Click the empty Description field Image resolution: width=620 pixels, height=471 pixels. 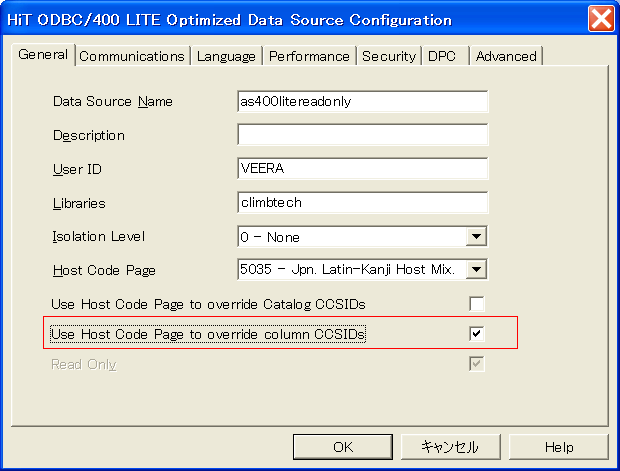tap(363, 135)
